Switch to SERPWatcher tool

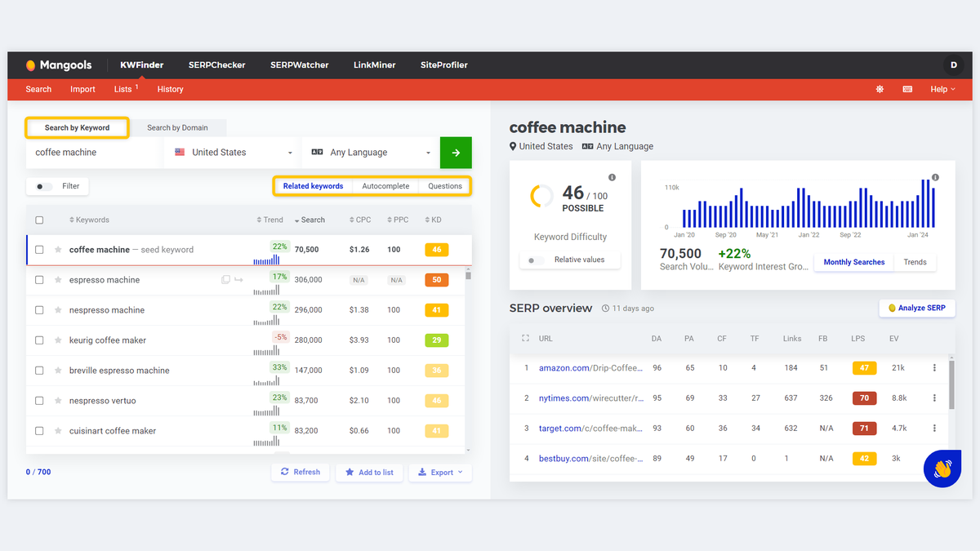pyautogui.click(x=300, y=65)
